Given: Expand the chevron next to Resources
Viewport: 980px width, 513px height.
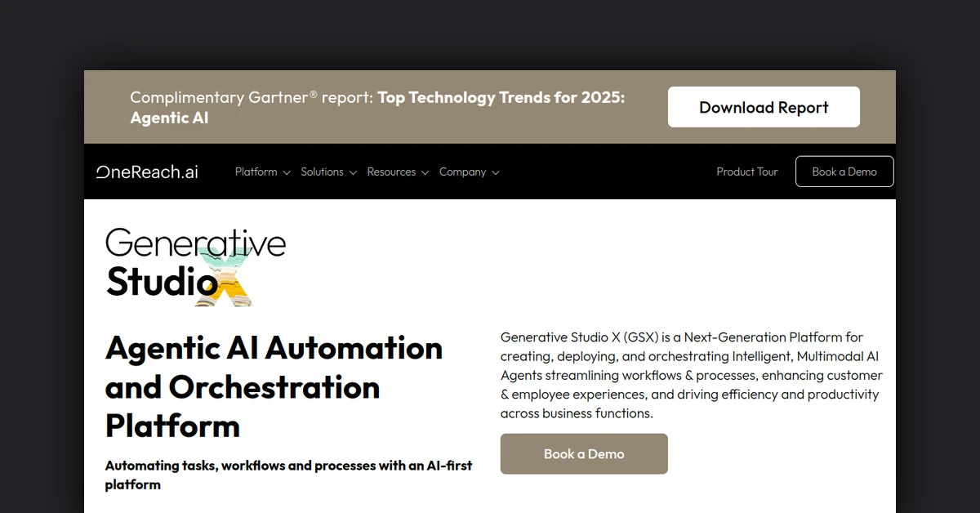Looking at the screenshot, I should pyautogui.click(x=425, y=172).
